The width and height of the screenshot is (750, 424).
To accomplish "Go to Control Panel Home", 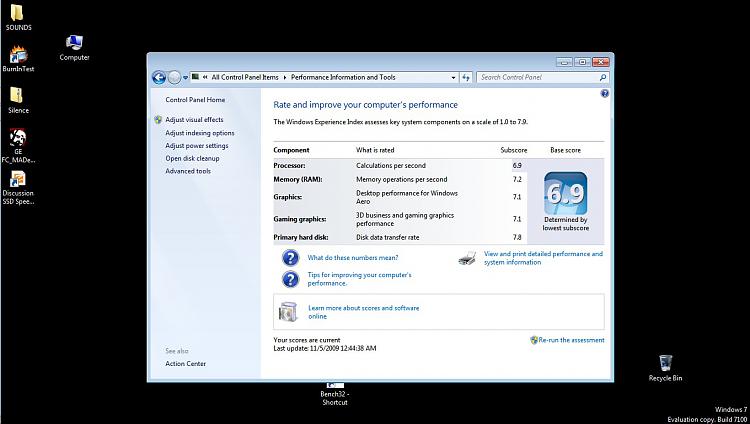I will point(195,100).
